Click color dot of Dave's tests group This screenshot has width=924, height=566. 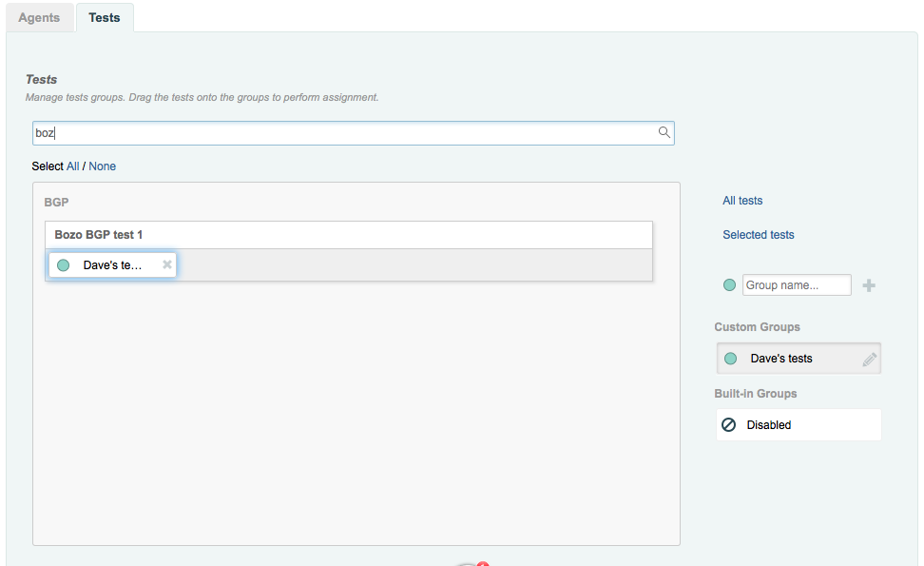tap(731, 359)
